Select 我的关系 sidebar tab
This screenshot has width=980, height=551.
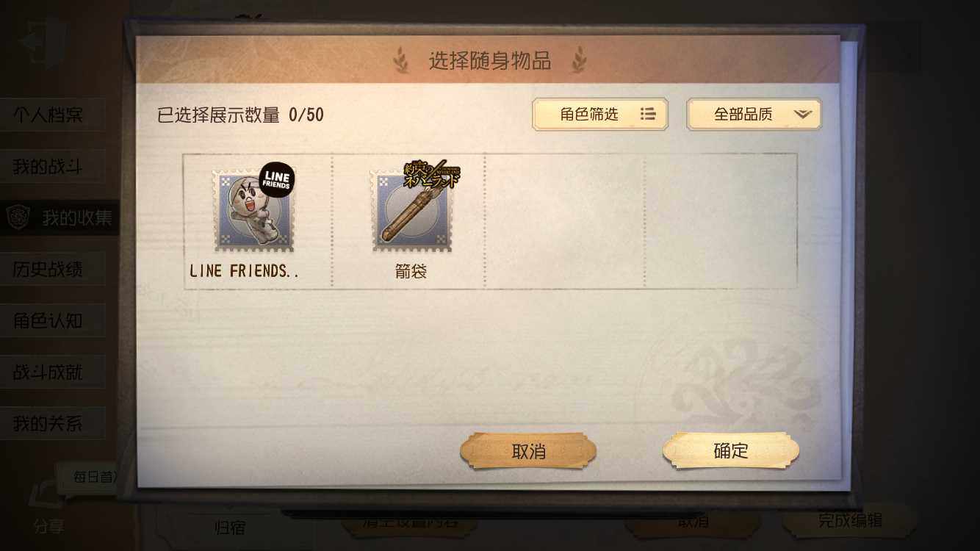tap(51, 423)
